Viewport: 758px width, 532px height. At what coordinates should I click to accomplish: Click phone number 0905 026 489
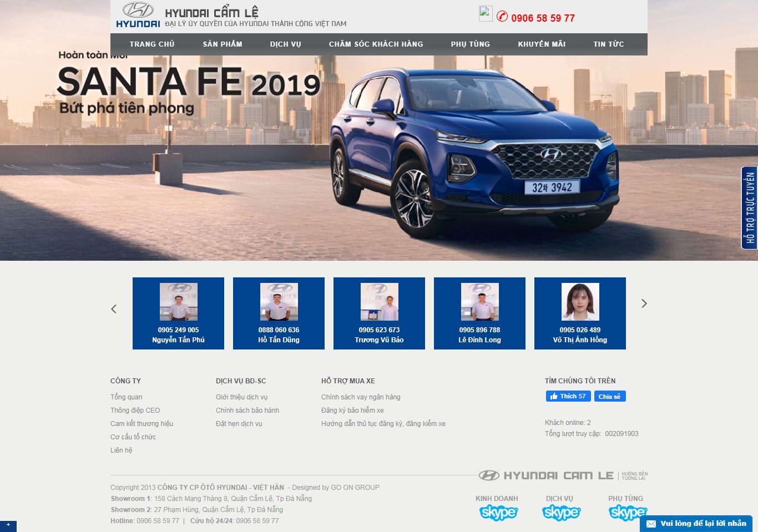click(580, 330)
